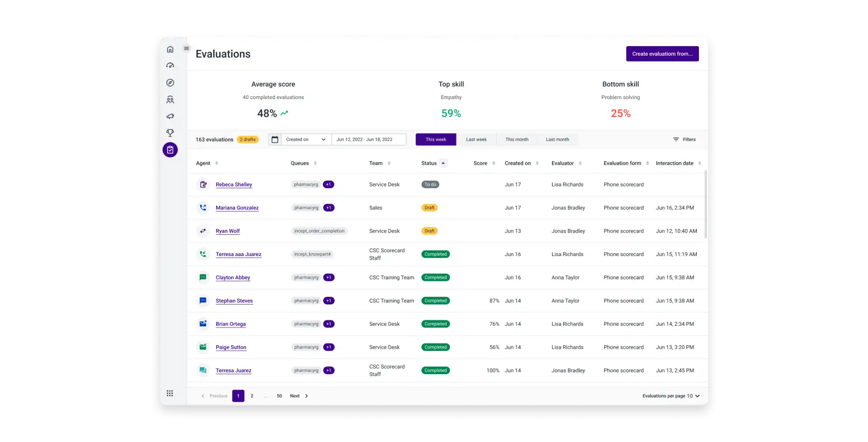Expand the Created on dropdown

tap(306, 139)
